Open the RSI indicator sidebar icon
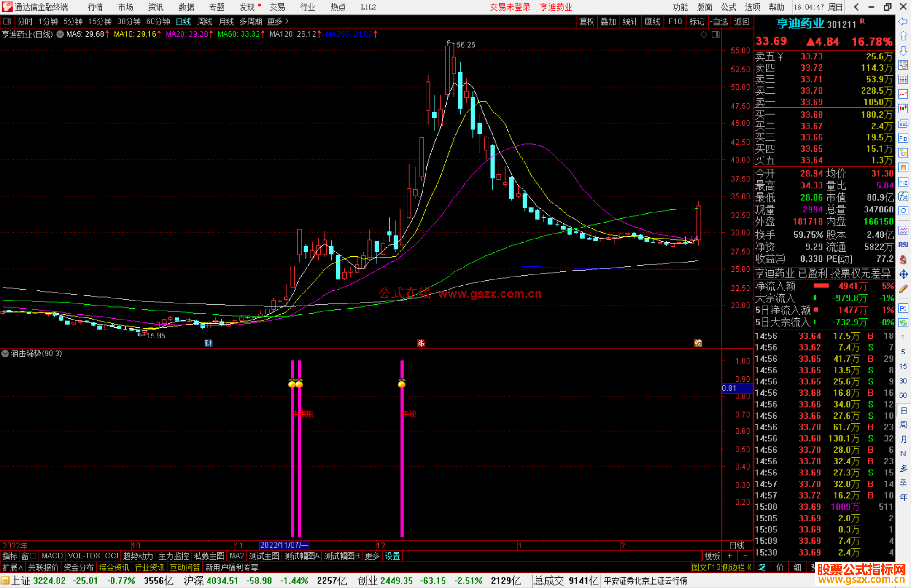 coord(903,245)
